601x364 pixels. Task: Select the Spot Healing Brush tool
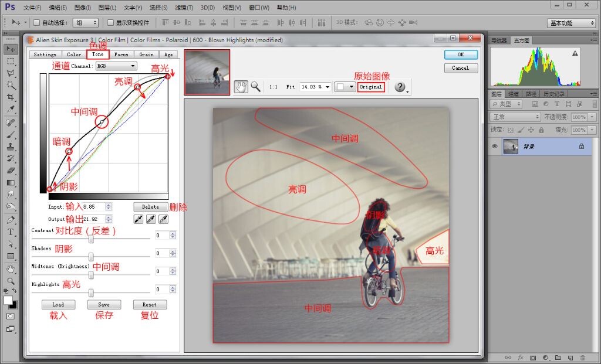pos(11,123)
